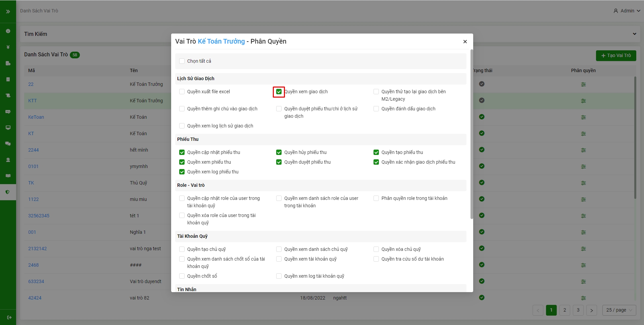Open the chat messages sidebar icon
Viewport: 644px width, 325px height.
(x=8, y=144)
